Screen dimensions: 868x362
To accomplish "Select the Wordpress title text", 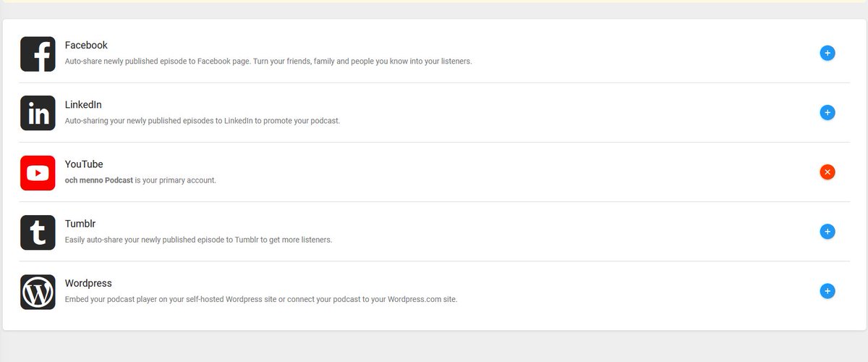I will pos(88,283).
